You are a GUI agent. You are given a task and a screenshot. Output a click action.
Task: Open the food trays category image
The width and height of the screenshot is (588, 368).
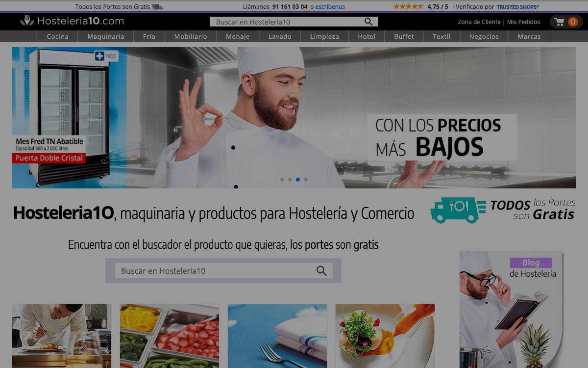[170, 336]
